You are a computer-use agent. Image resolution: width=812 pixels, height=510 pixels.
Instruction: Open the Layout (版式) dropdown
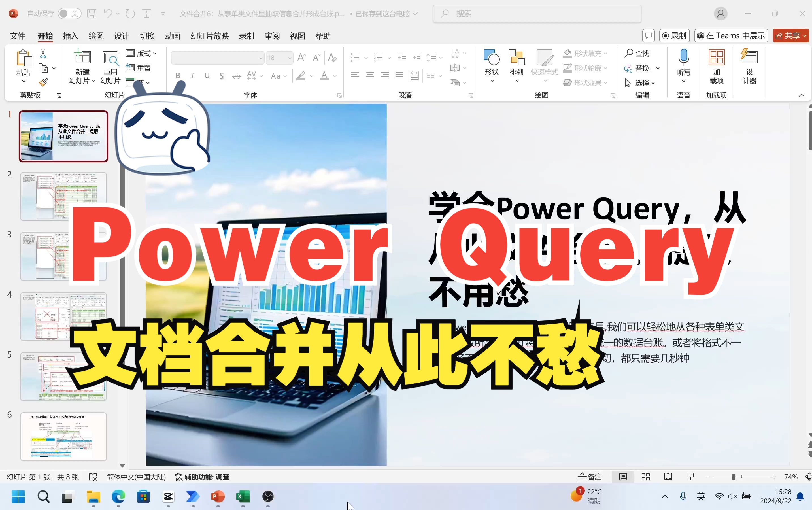point(141,53)
